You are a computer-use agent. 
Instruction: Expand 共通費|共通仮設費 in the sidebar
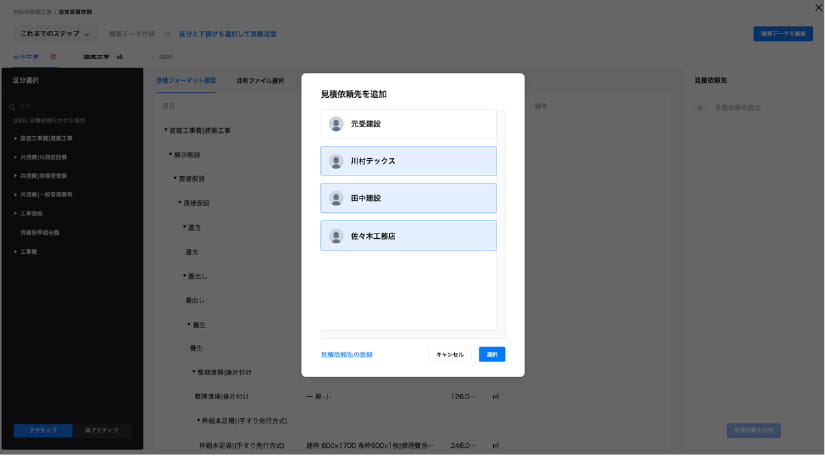(15, 157)
